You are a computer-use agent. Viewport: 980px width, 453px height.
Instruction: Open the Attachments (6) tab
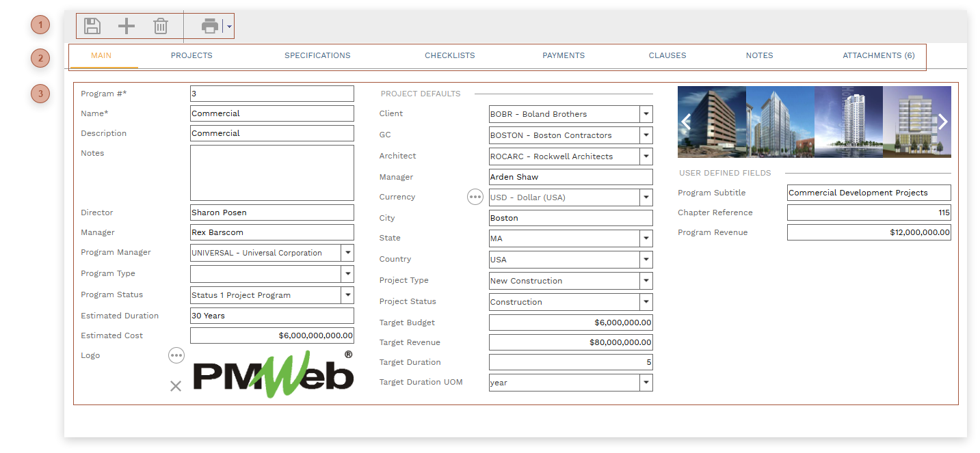click(x=878, y=55)
